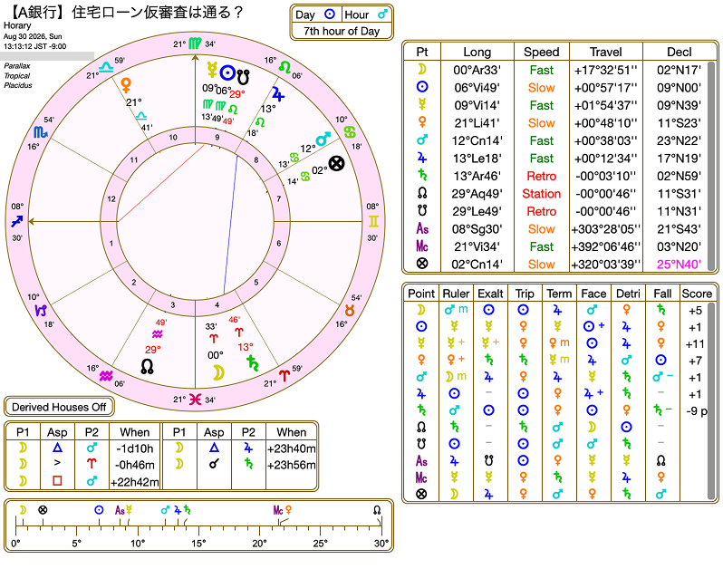Screen dimensions: 723x588
Task: Click the declination value 25°N40'
Action: (x=679, y=265)
